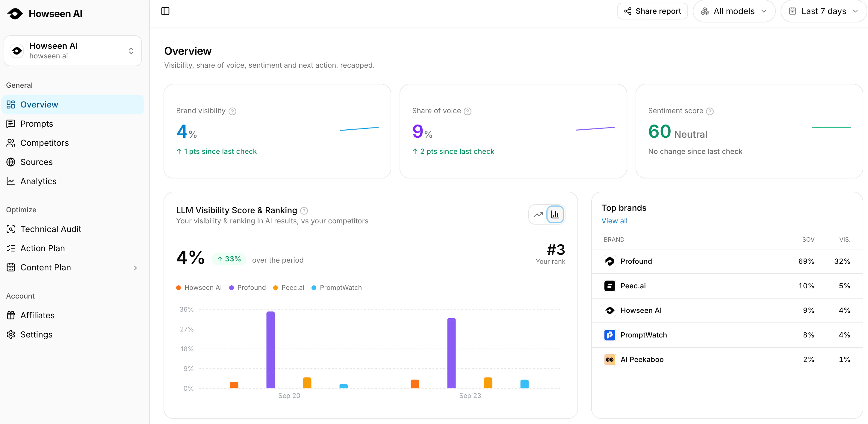Expand the Content Plan submenu chevron
Viewport: 868px width, 424px height.
pos(135,268)
